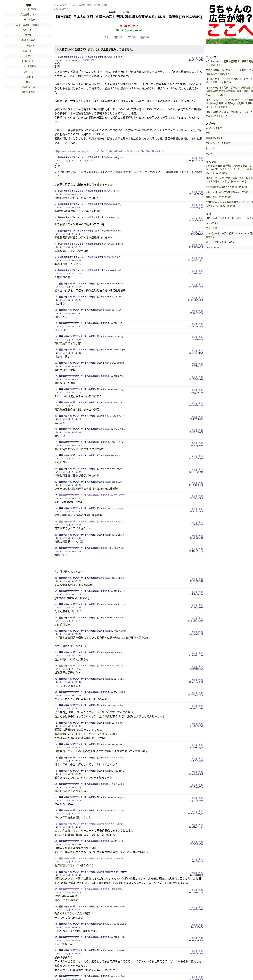Click 垢版 on post 3
This screenshot has width=253, height=980.
pyautogui.click(x=194, y=192)
